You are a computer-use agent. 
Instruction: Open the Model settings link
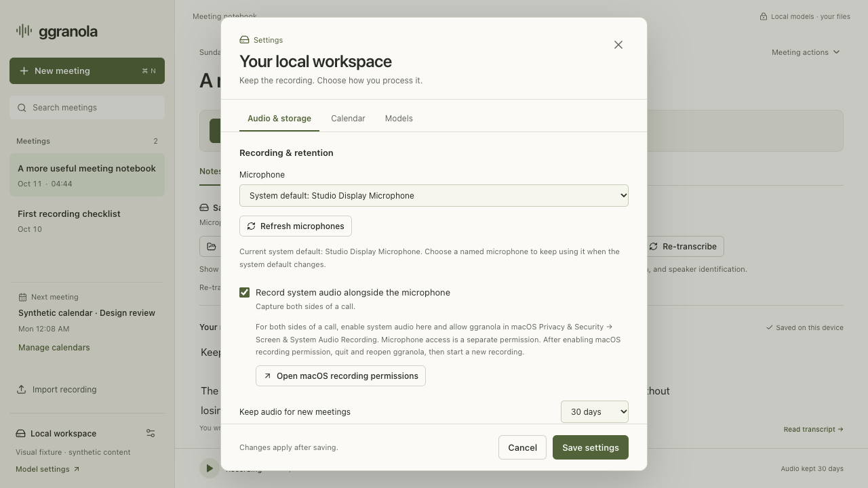tap(47, 469)
